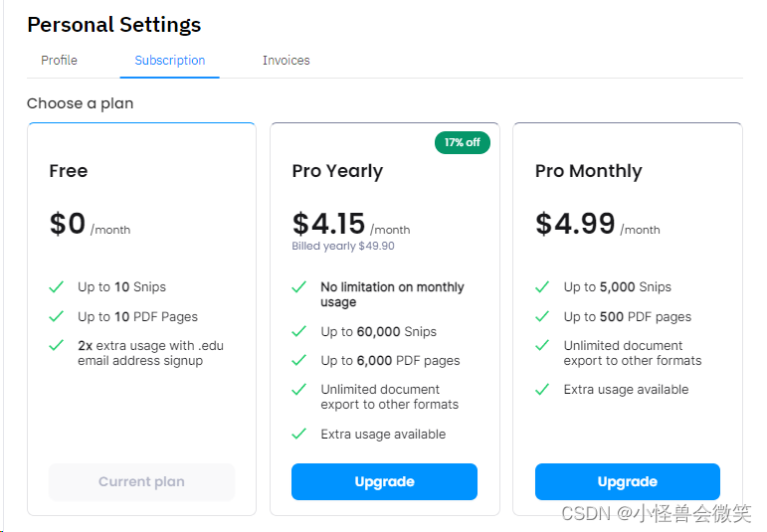Image resolution: width=767 pixels, height=532 pixels.
Task: Click the Current plan button
Action: (x=141, y=482)
